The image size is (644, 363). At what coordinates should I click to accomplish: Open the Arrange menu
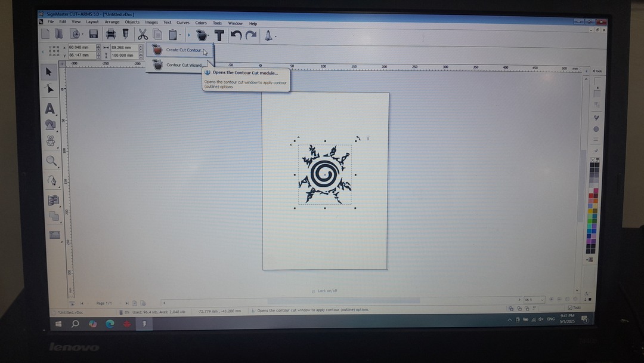coord(112,22)
